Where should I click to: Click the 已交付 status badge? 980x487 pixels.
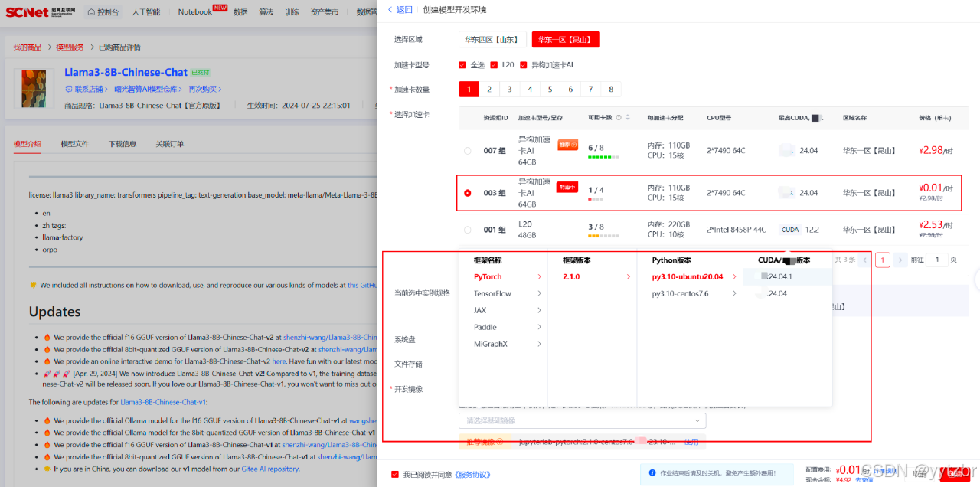click(x=200, y=73)
